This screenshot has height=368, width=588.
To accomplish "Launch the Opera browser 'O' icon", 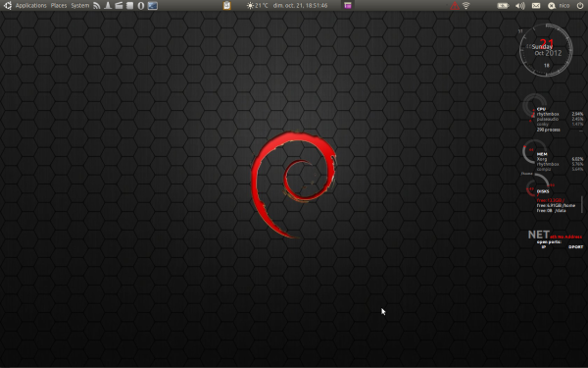I will (x=141, y=5).
